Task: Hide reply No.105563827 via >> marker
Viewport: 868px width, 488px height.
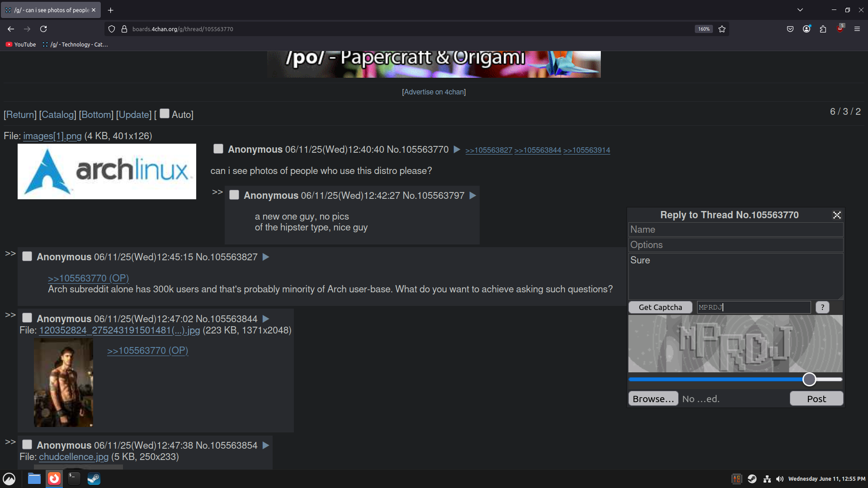Action: click(10, 253)
